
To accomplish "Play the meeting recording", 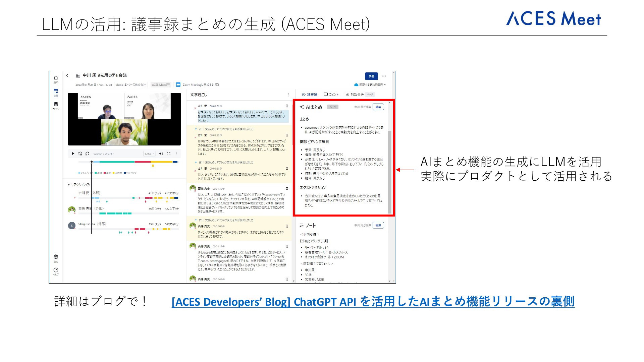I will tap(73, 154).
